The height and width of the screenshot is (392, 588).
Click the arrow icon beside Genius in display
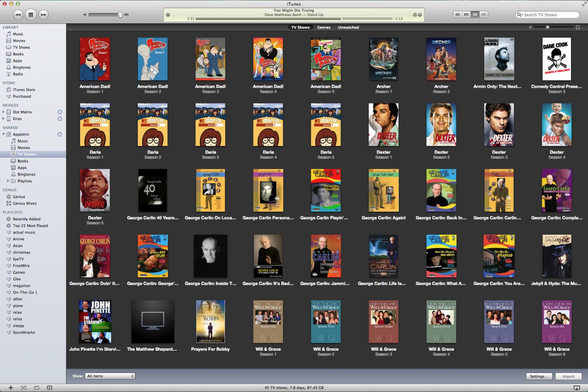click(x=420, y=15)
